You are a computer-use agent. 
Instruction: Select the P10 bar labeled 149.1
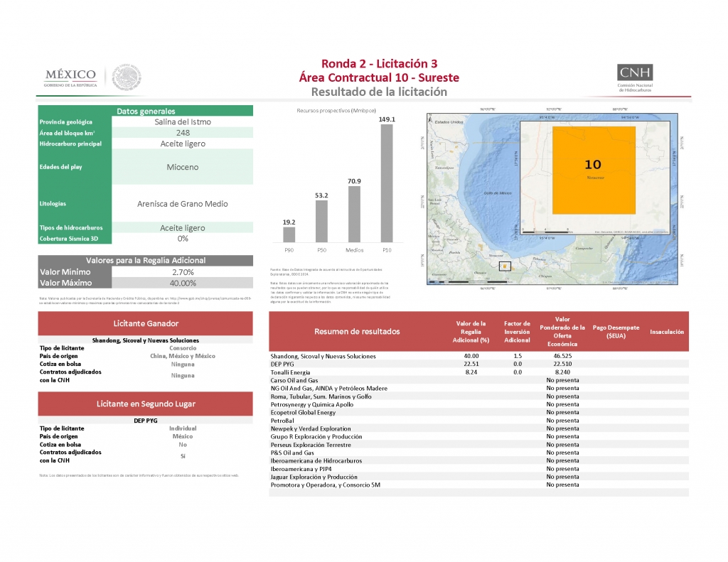click(x=387, y=183)
